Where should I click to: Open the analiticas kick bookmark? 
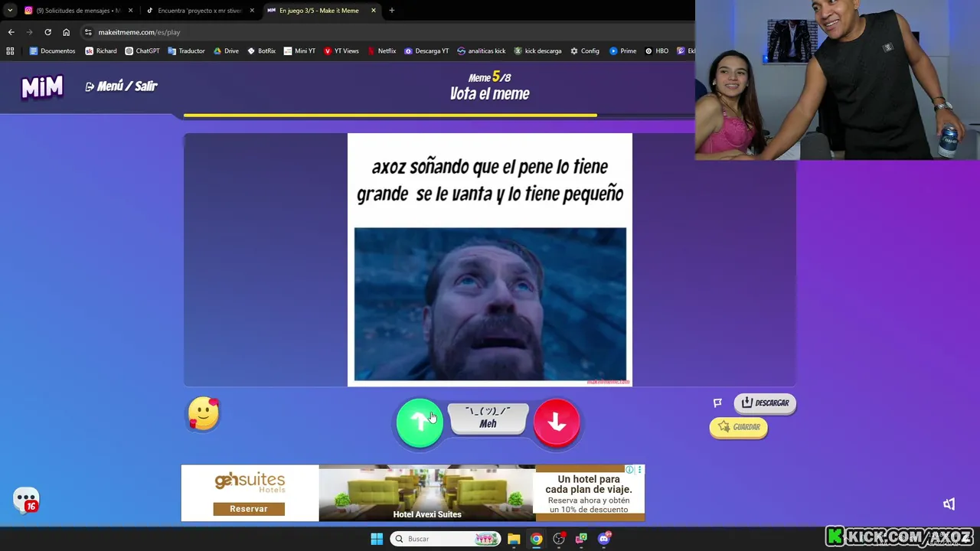point(482,51)
